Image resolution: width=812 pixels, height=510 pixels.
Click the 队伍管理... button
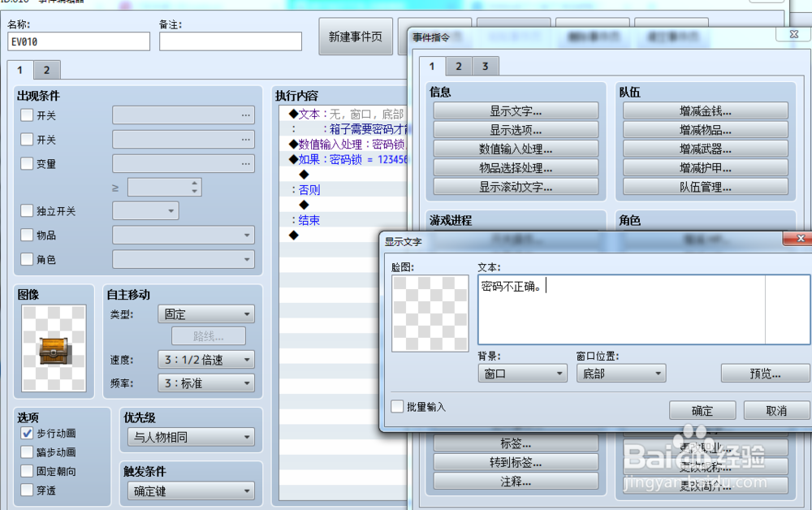coord(706,187)
